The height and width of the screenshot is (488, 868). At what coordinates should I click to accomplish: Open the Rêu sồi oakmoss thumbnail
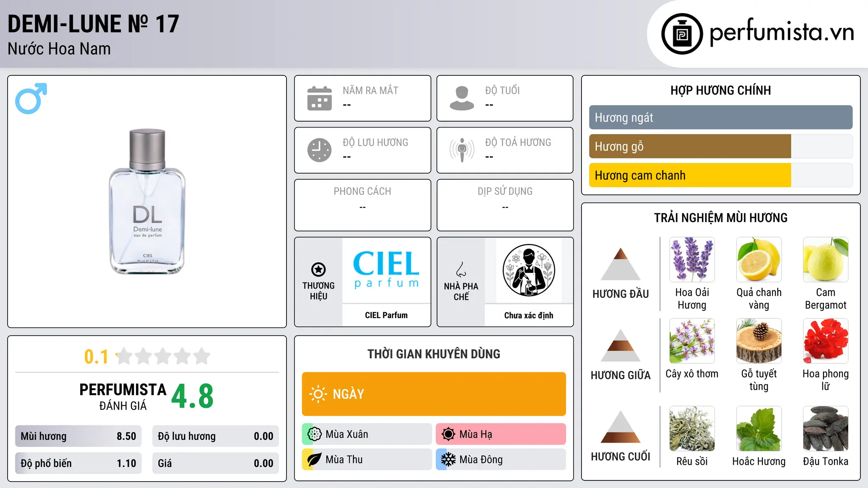[692, 429]
